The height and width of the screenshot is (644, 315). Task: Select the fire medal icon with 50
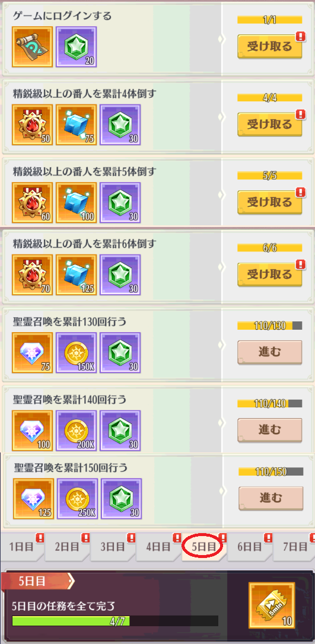tap(33, 125)
